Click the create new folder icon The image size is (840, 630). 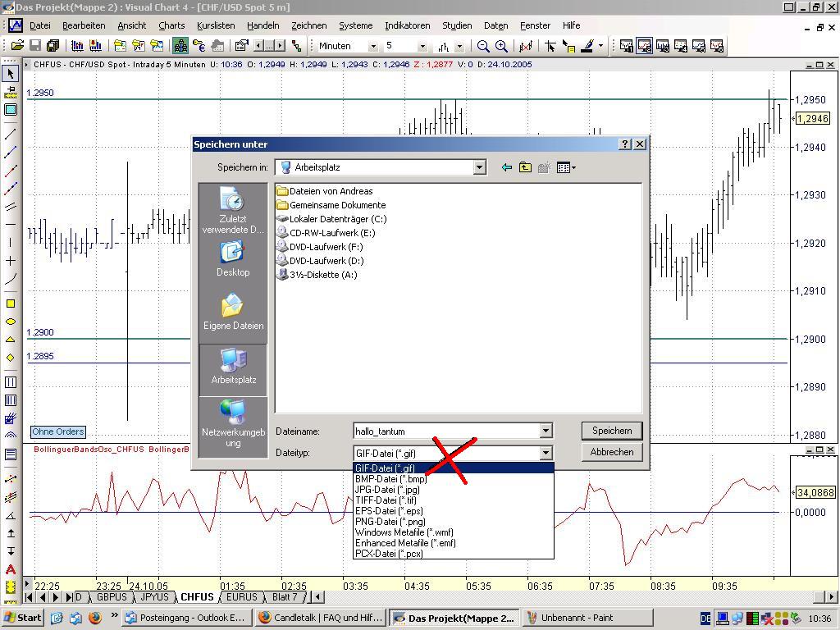(x=544, y=167)
